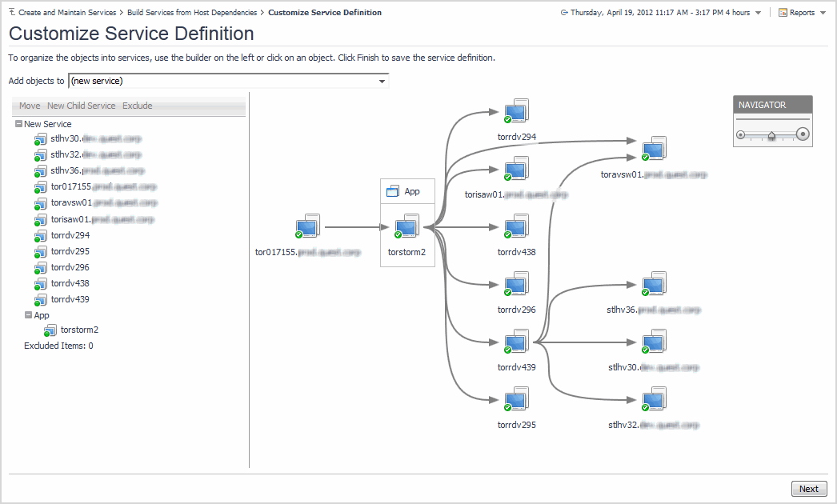The image size is (837, 504).
Task: Click the Customize Service Definition breadcrumb text
Action: (x=325, y=12)
